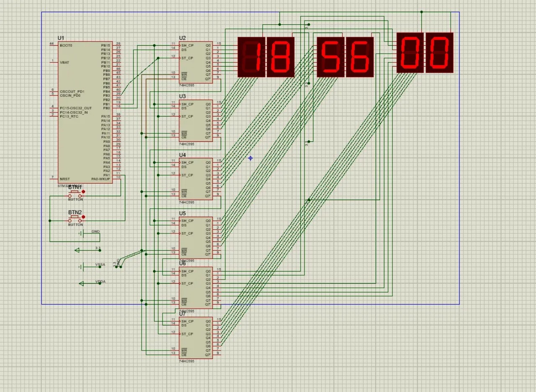Select the U4 74HC595 shift register
The height and width of the screenshot is (392, 536).
point(196,179)
